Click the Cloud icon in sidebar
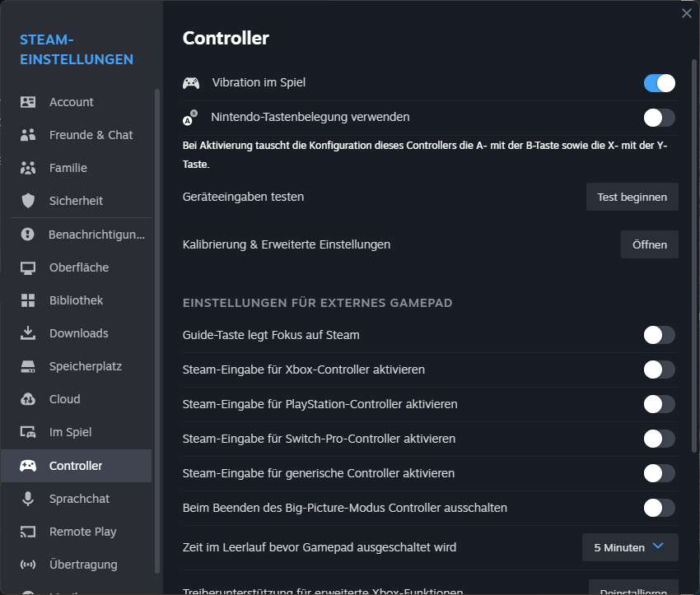700x595 pixels. pyautogui.click(x=28, y=399)
